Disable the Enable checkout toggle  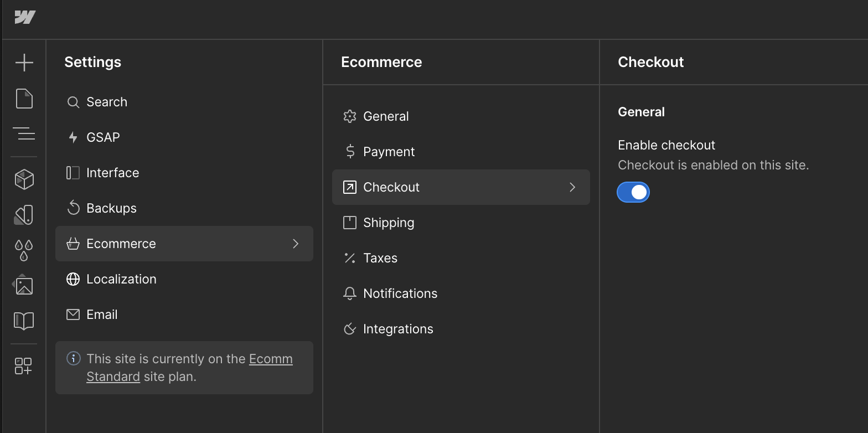click(633, 192)
